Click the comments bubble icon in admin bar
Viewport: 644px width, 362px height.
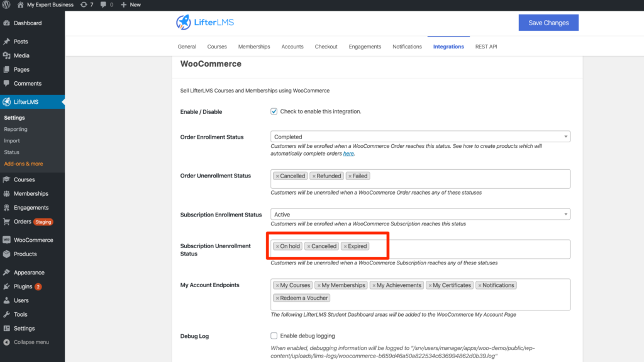(x=103, y=4)
